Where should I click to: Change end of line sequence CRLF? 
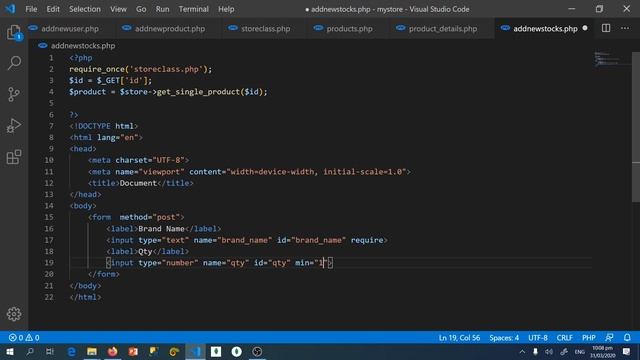click(x=564, y=338)
